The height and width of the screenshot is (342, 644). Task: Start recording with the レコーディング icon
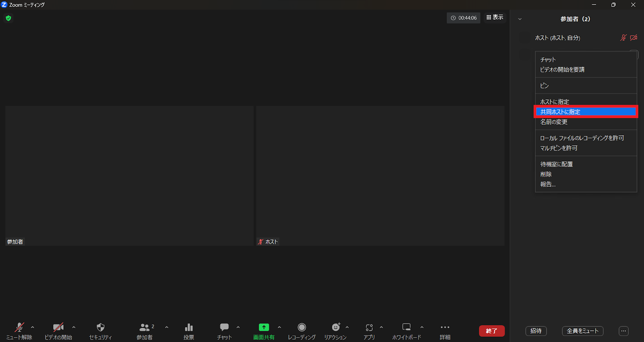click(x=301, y=328)
